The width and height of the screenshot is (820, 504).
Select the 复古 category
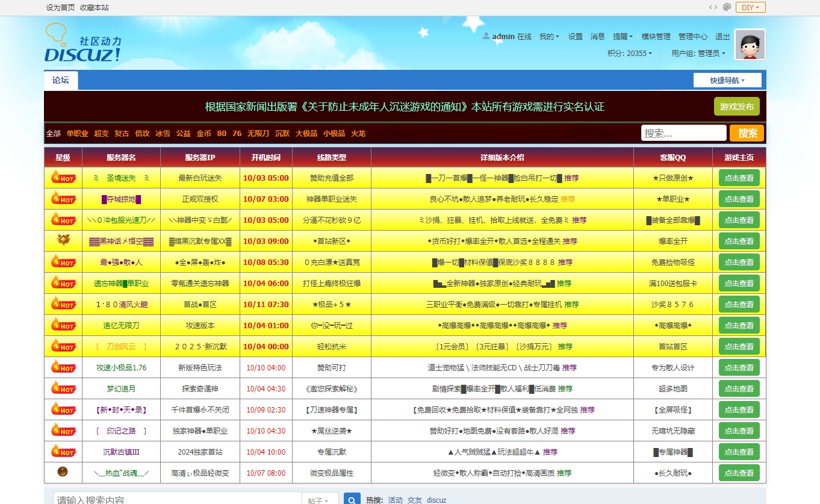[122, 133]
